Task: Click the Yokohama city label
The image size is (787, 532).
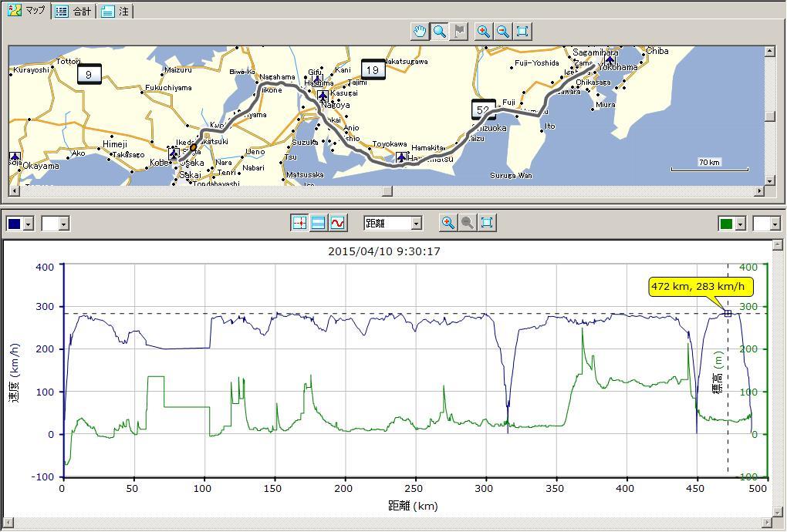Action: click(618, 67)
